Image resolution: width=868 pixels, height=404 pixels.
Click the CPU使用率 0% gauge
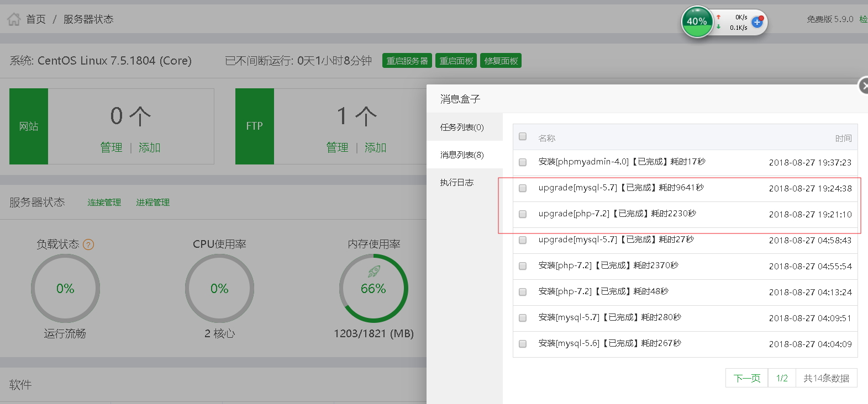[x=219, y=288]
